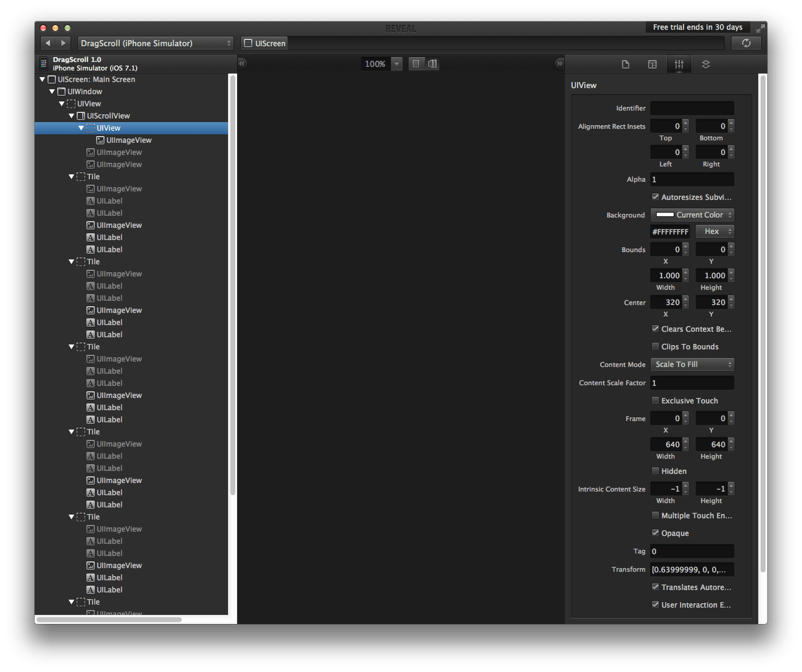Open the Layout inspector tab
This screenshot has width=802, height=672.
[x=652, y=64]
